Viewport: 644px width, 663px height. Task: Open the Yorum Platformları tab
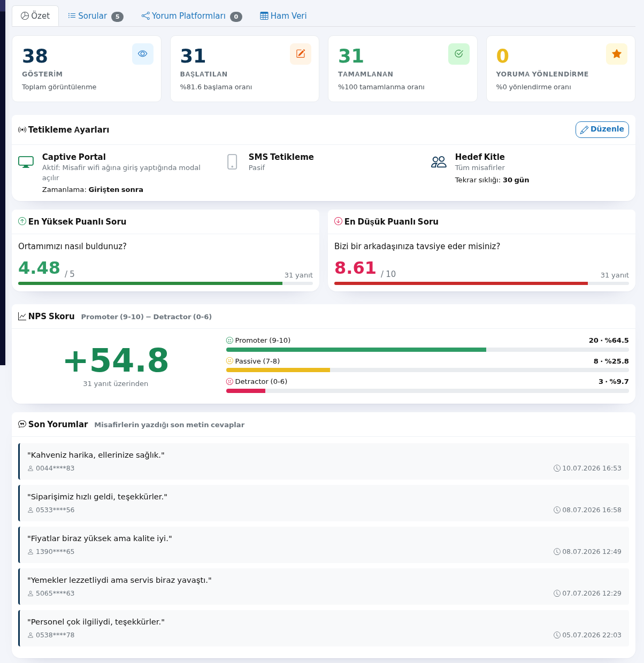pyautogui.click(x=191, y=16)
